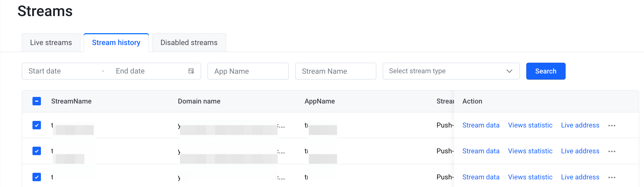Uncheck the first stream row checkbox
Screen dimensions: 644x187
(37, 125)
